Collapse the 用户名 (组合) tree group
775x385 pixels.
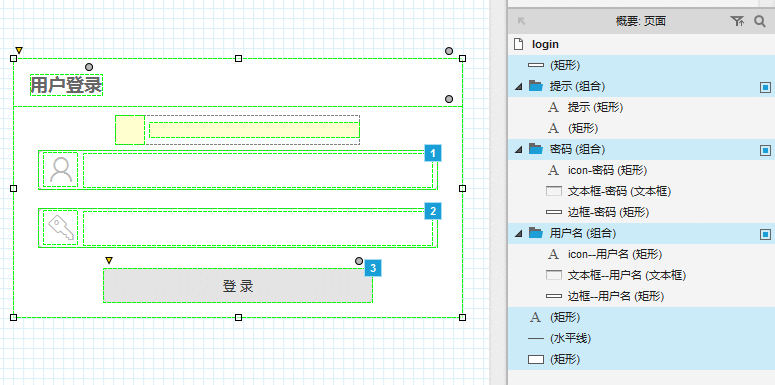pos(518,234)
